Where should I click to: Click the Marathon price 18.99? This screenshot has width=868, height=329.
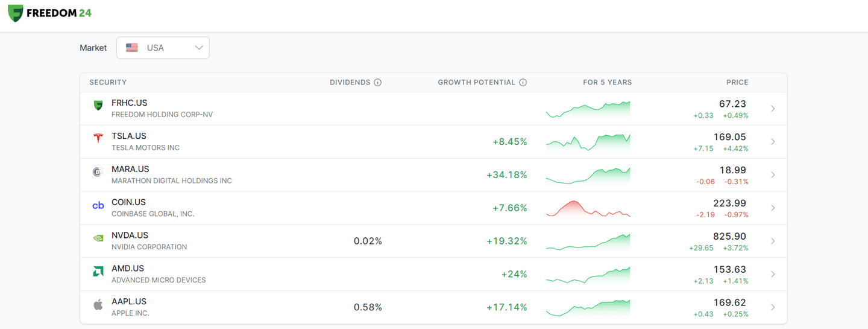coord(733,170)
